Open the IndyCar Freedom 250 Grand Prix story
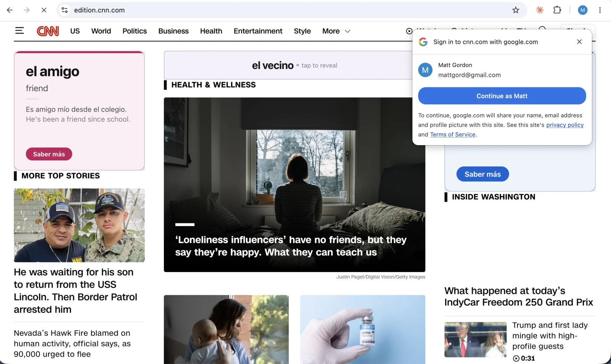Image resolution: width=611 pixels, height=364 pixels. tap(519, 296)
